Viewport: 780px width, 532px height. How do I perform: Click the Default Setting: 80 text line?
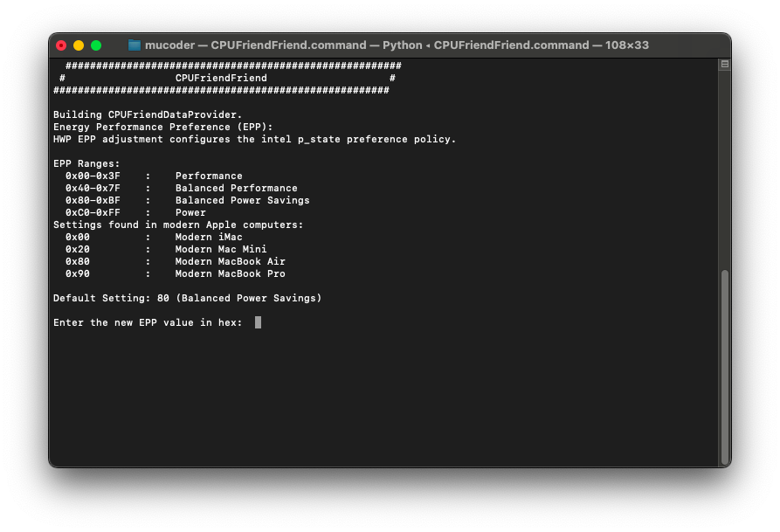187,298
